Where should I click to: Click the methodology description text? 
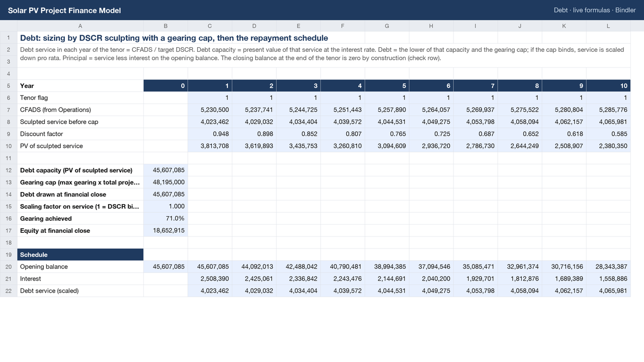click(x=322, y=54)
